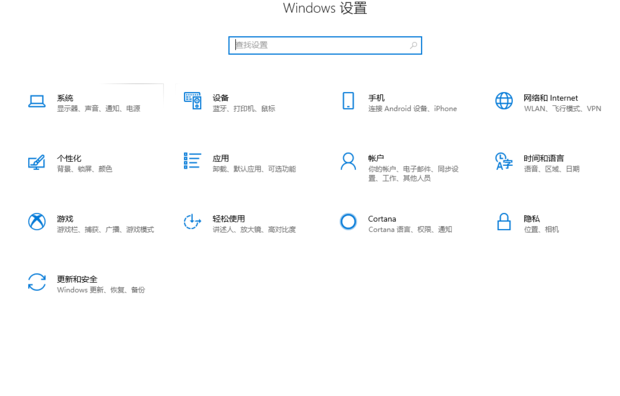620x396 pixels.
Task: Select the 个性化 paintbrush monitor icon
Action: click(36, 162)
